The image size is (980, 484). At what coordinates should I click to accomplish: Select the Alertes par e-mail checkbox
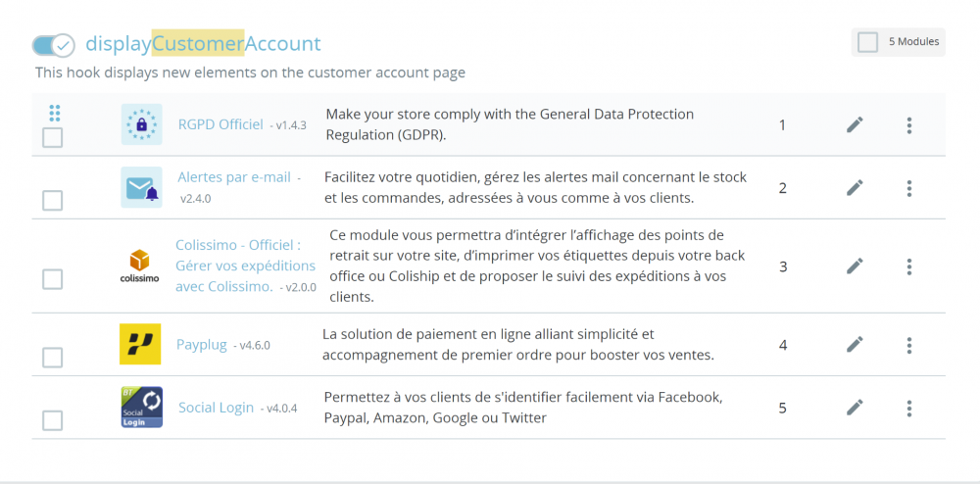tap(53, 201)
